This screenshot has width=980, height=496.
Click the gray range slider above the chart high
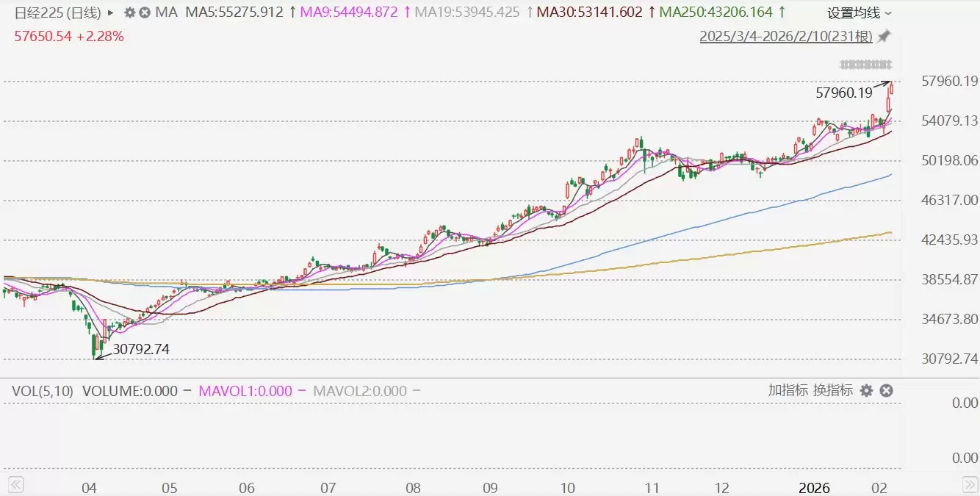point(866,63)
